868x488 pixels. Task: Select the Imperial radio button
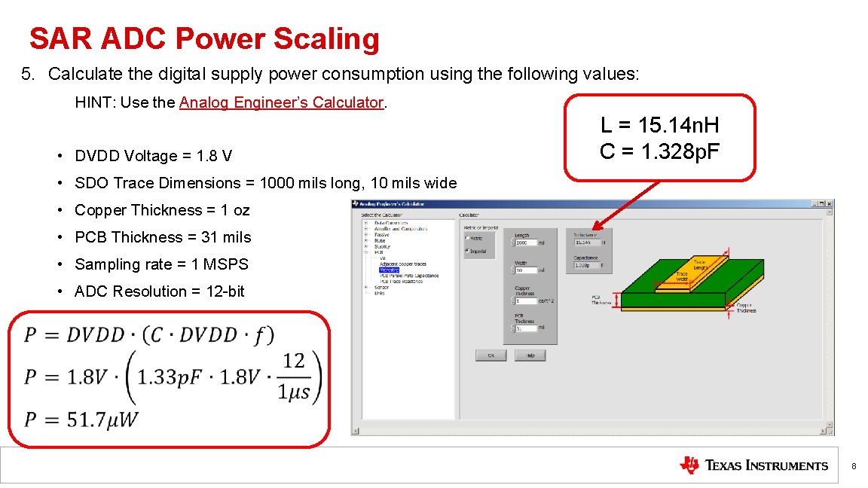pyautogui.click(x=466, y=251)
